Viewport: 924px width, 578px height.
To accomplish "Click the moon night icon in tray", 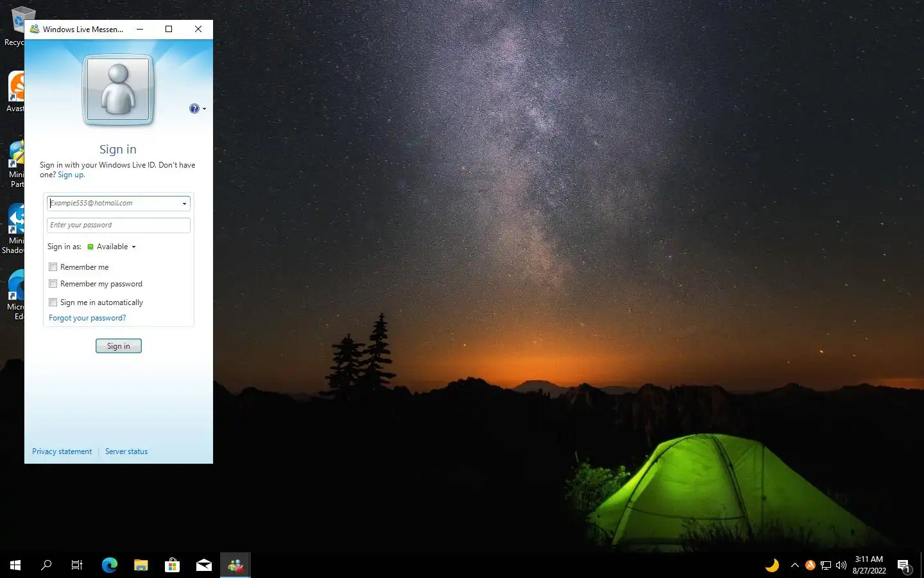I will tap(772, 565).
